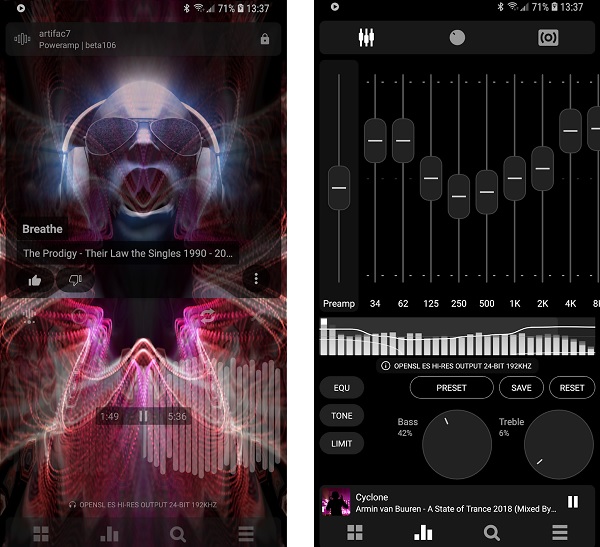Tap the Treble 6% label
The height and width of the screenshot is (547, 600).
pos(511,427)
